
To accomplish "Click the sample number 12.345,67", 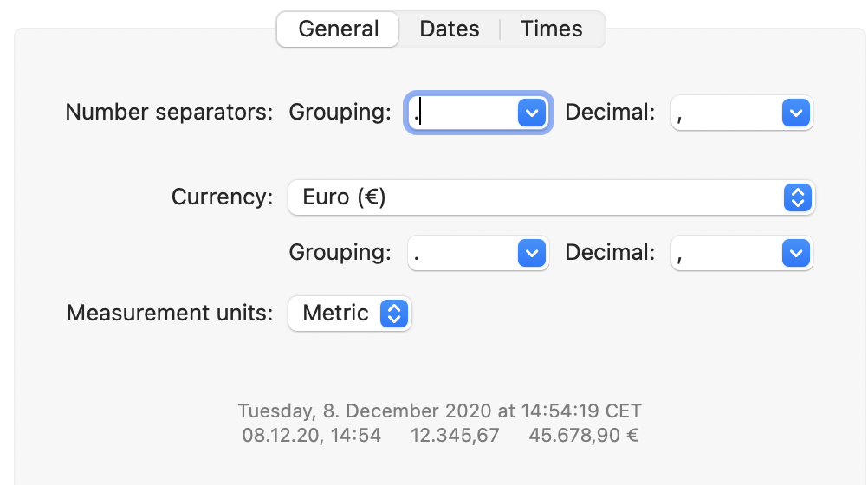I will coord(455,435).
